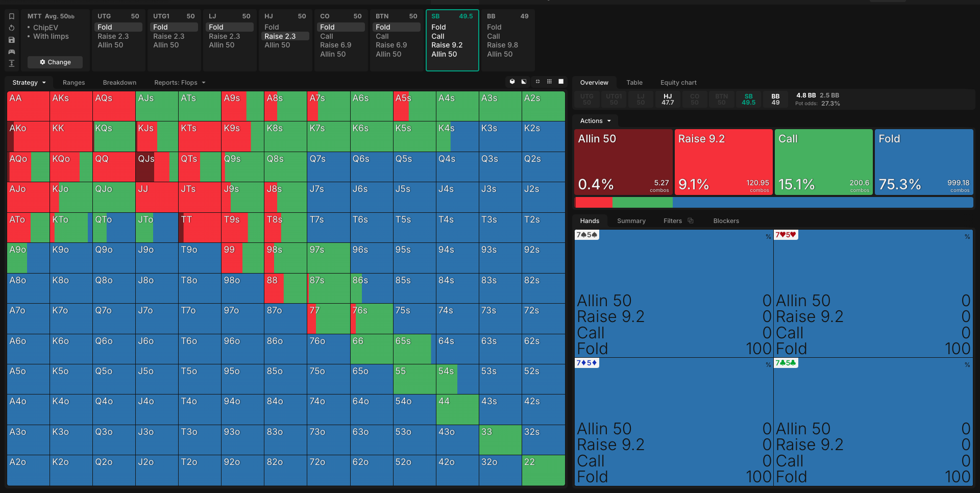The image size is (980, 493).
Task: Click the CO 50 stack chip in overview
Action: [695, 100]
